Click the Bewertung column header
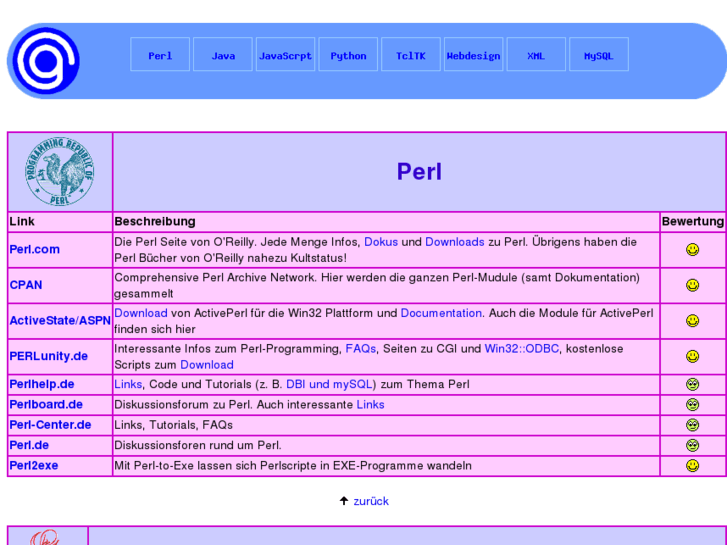 [x=693, y=222]
